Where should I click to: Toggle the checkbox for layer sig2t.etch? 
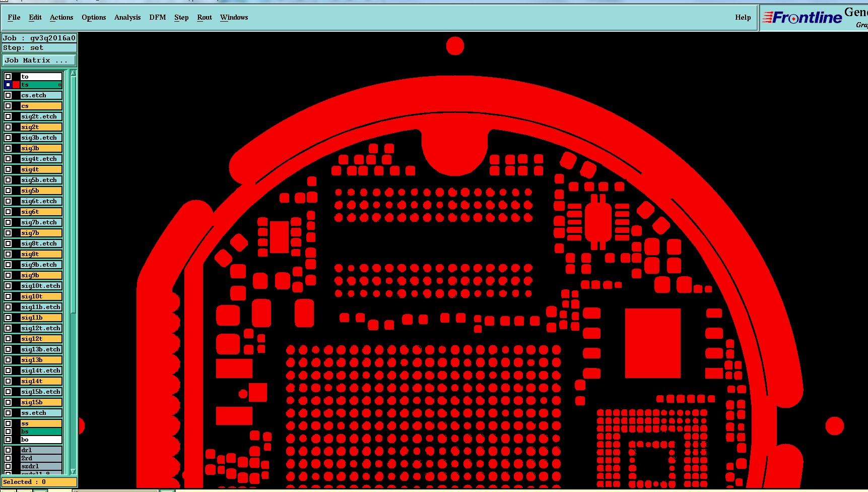click(8, 116)
